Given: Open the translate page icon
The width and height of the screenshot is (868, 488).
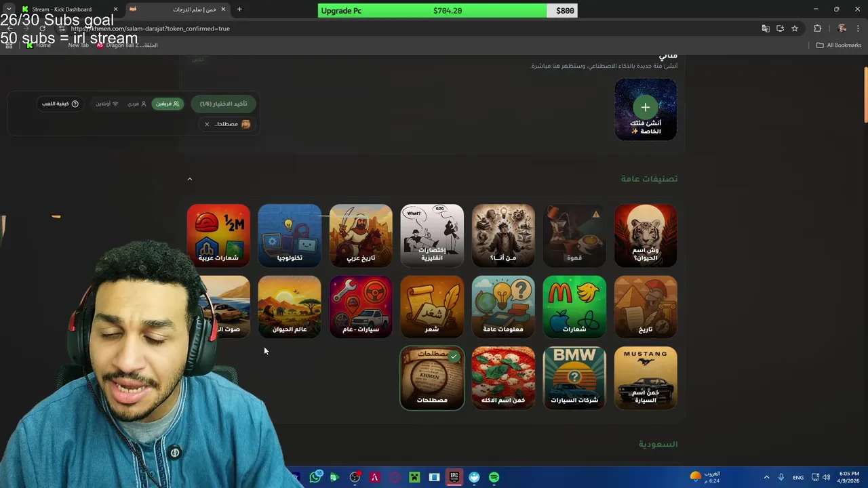Looking at the screenshot, I should [766, 28].
